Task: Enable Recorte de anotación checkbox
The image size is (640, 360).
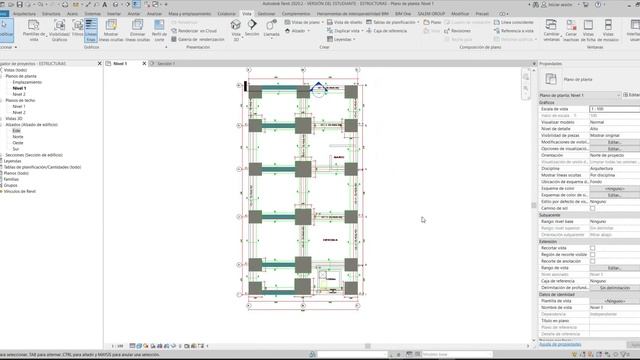Action: 592,261
